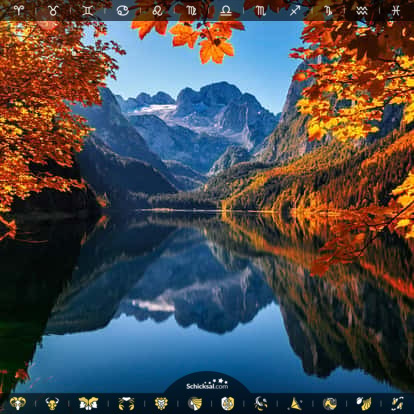
Task: Choose the golden ram head icon
Action: [x=17, y=403]
